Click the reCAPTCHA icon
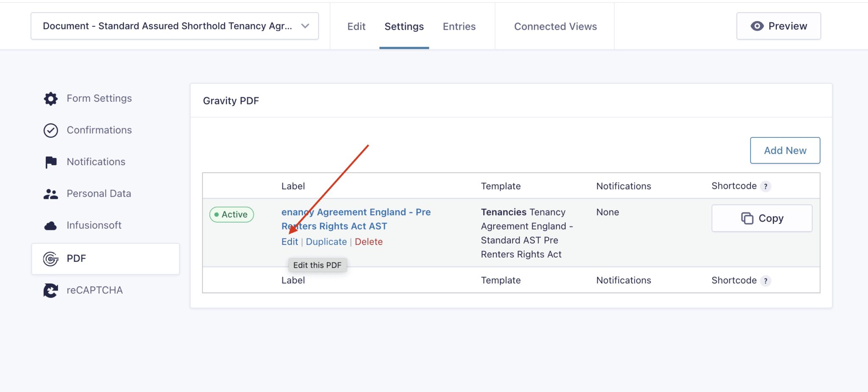 coord(51,291)
